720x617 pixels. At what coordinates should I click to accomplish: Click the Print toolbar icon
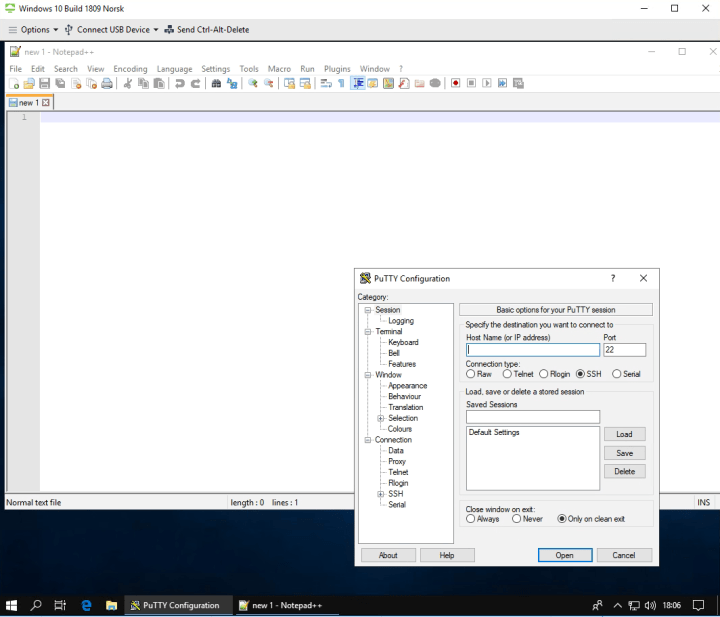point(106,84)
